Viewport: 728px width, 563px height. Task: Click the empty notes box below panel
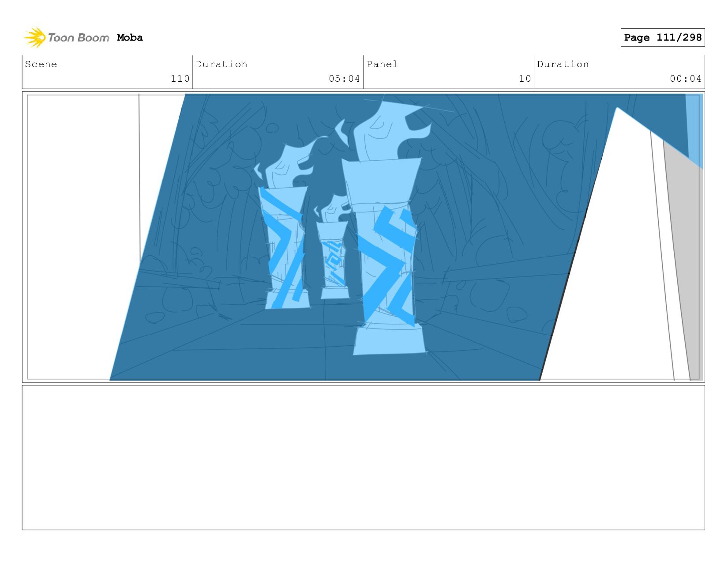pyautogui.click(x=363, y=457)
